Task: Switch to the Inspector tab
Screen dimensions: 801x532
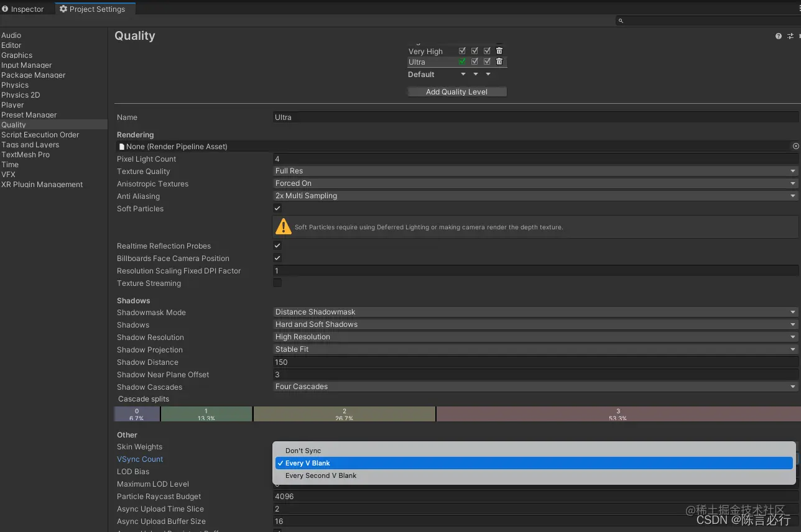Action: (23, 9)
